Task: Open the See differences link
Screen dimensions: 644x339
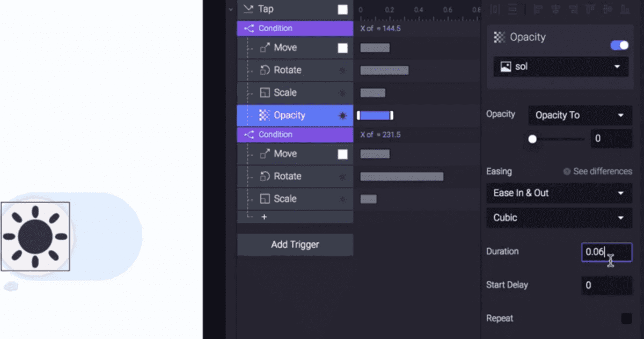Action: pos(597,171)
